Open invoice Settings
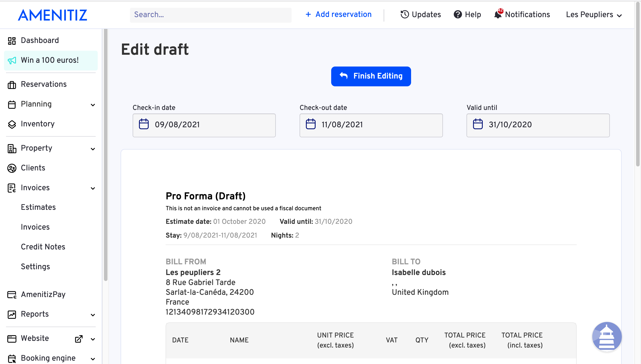Viewport: 641px width, 364px height. point(36,267)
